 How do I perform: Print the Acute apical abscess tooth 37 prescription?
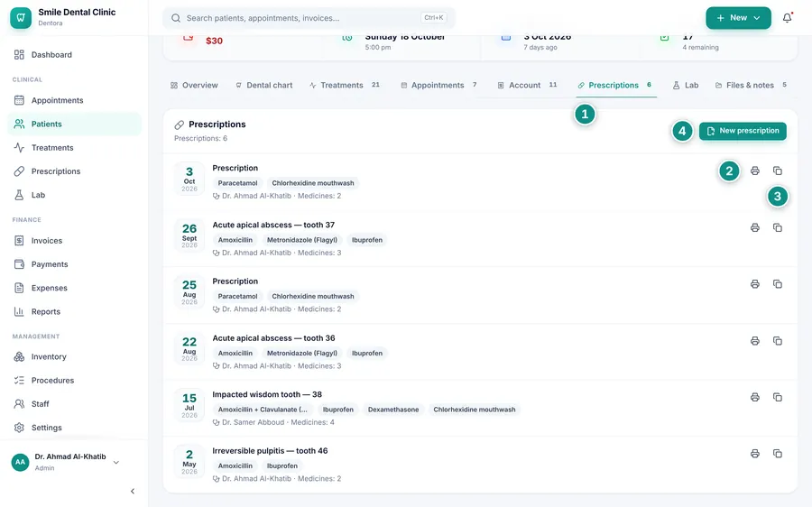pyautogui.click(x=755, y=228)
